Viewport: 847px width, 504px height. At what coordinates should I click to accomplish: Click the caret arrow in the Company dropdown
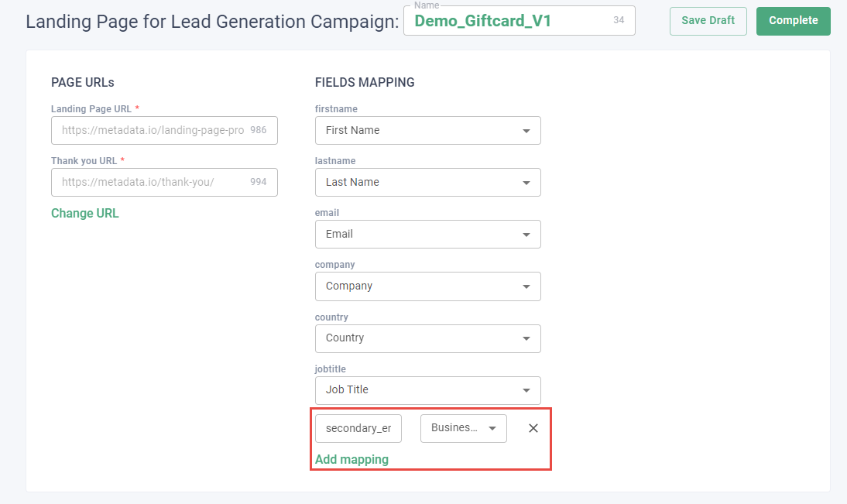tap(526, 286)
